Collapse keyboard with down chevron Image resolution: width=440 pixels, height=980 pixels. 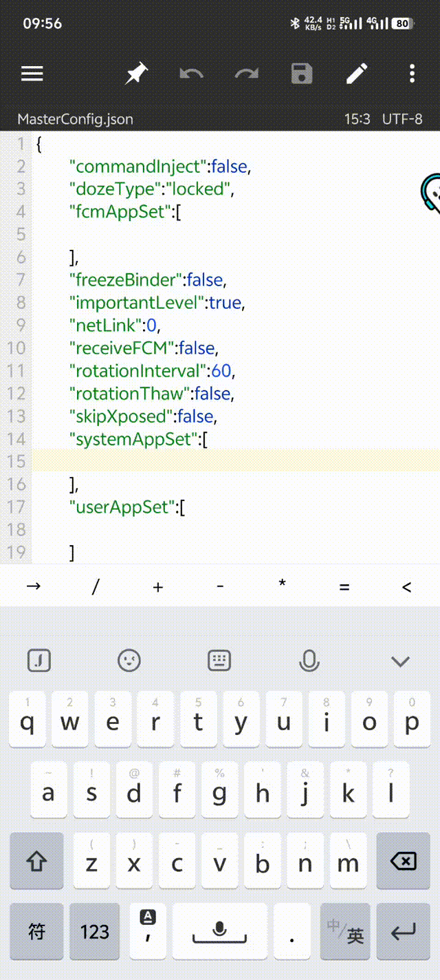[400, 661]
